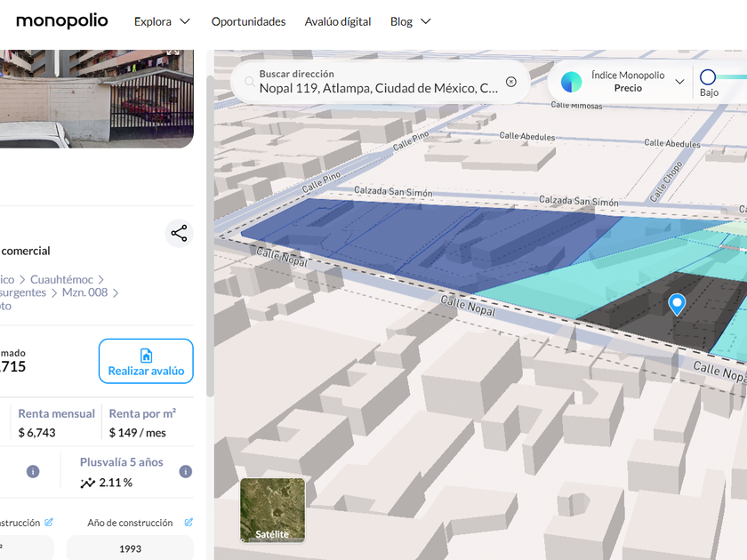Image resolution: width=747 pixels, height=560 pixels.
Task: Click the Renta por m² label
Action: (142, 413)
